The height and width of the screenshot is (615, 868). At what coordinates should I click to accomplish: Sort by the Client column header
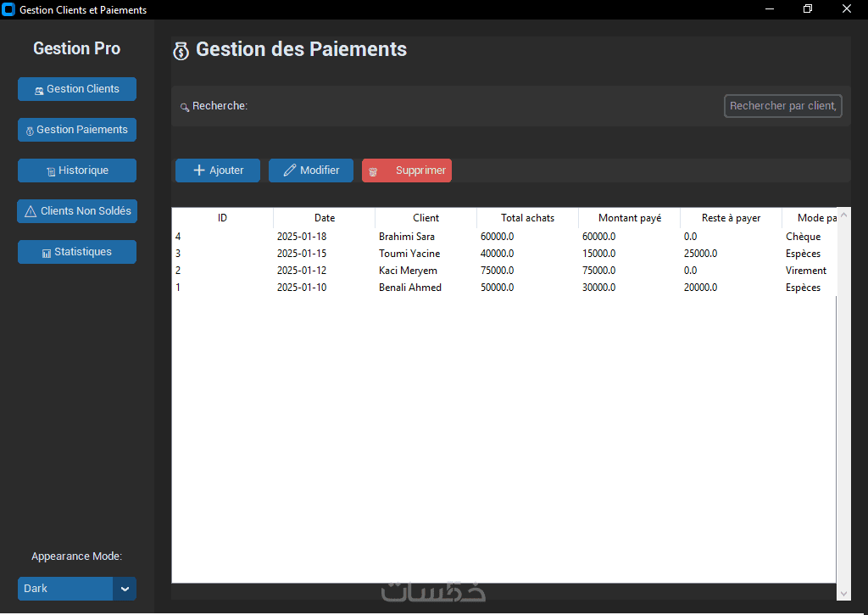[426, 218]
